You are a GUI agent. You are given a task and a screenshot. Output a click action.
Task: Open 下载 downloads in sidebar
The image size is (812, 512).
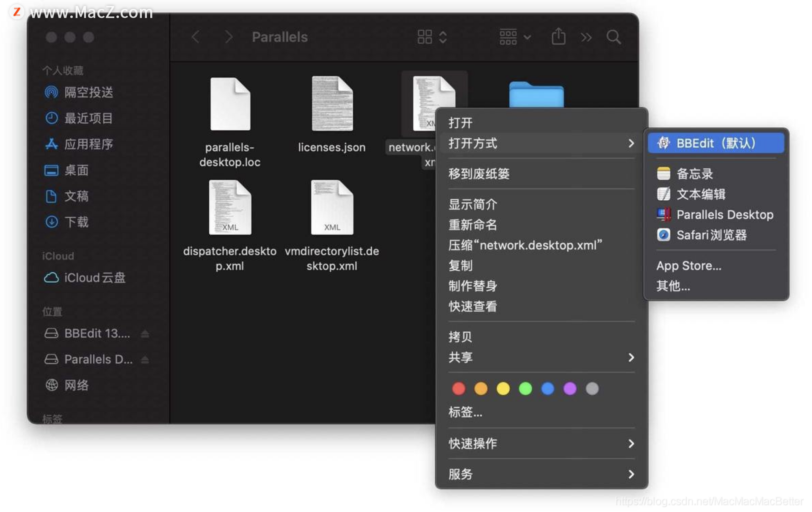click(66, 222)
